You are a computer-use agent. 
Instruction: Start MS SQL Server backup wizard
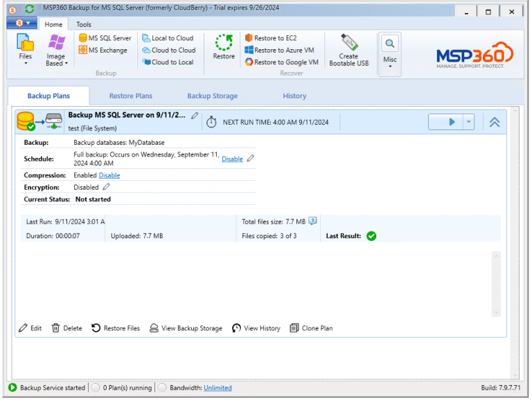[x=105, y=38]
